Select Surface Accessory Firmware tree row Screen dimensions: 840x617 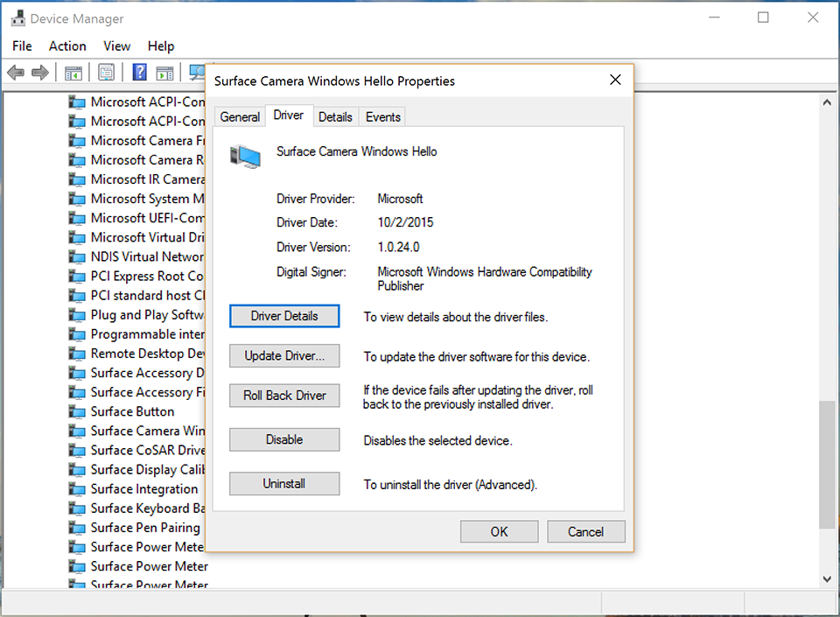[137, 393]
